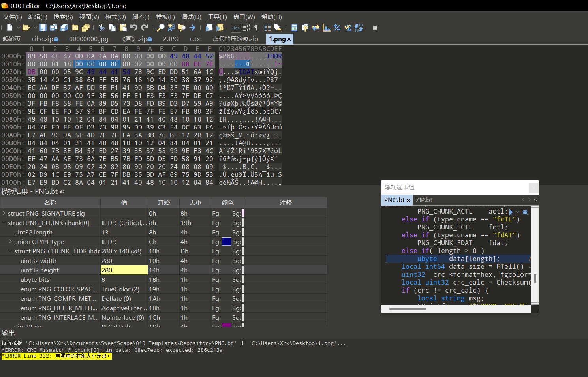Image resolution: width=588 pixels, height=377 pixels.
Task: Click the Compare files arrows icon
Action: pos(316,28)
